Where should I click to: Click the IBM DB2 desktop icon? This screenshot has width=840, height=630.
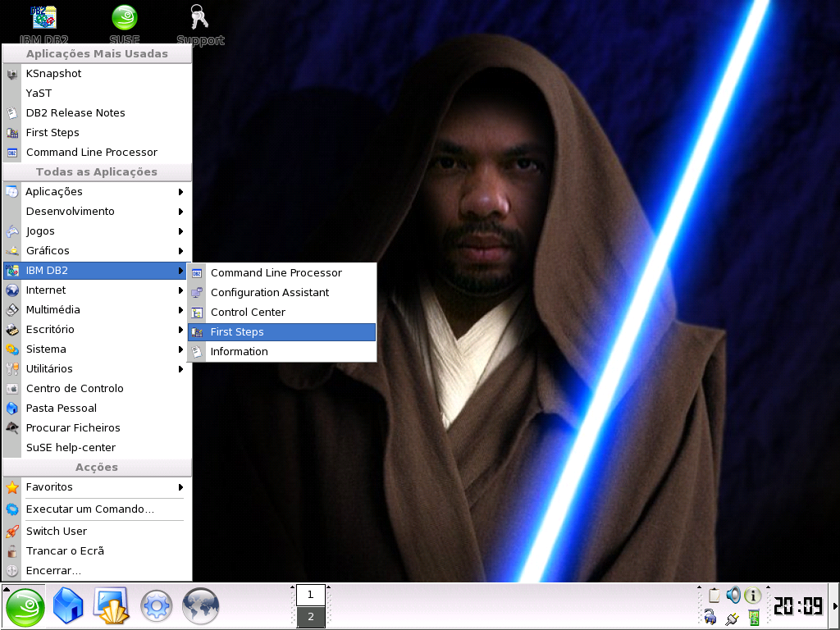[44, 18]
